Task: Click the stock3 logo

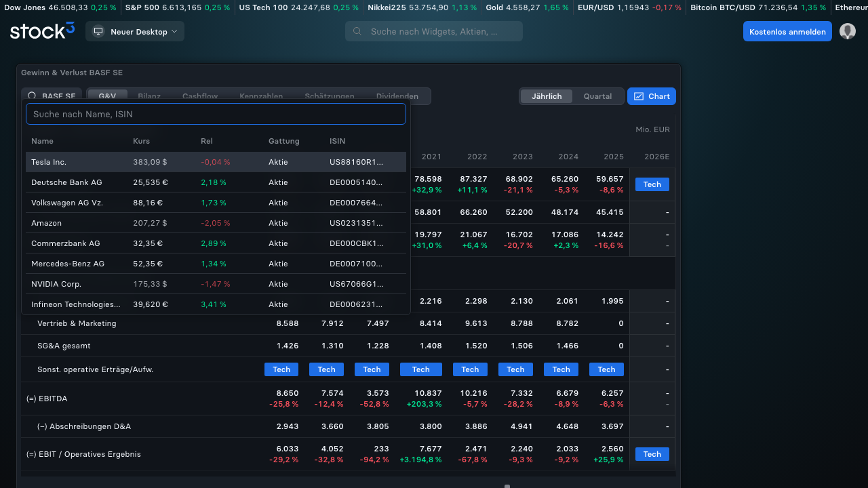Action: (42, 31)
